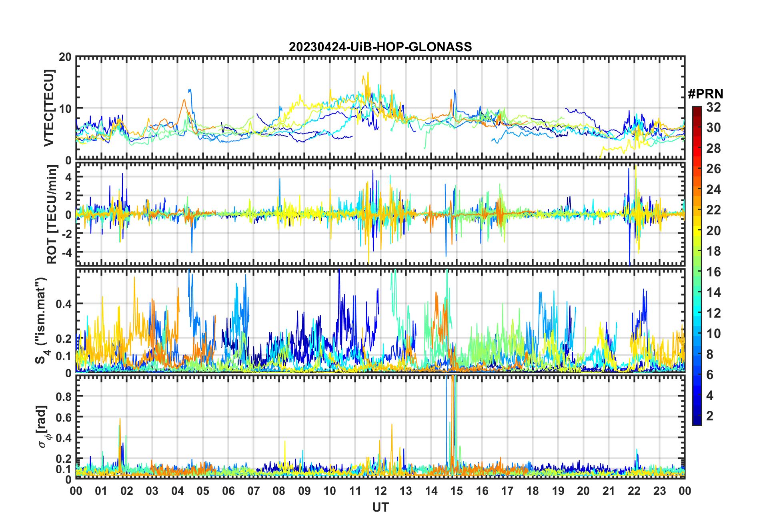Click inside the sigma-phi plot panel
Viewport: 761px width, 532px height.
pos(380,426)
